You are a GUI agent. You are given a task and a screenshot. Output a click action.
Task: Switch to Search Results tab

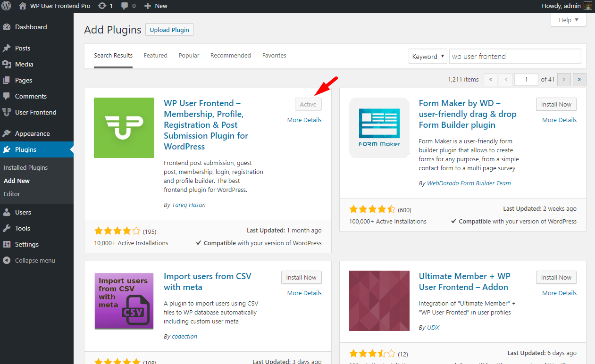113,56
